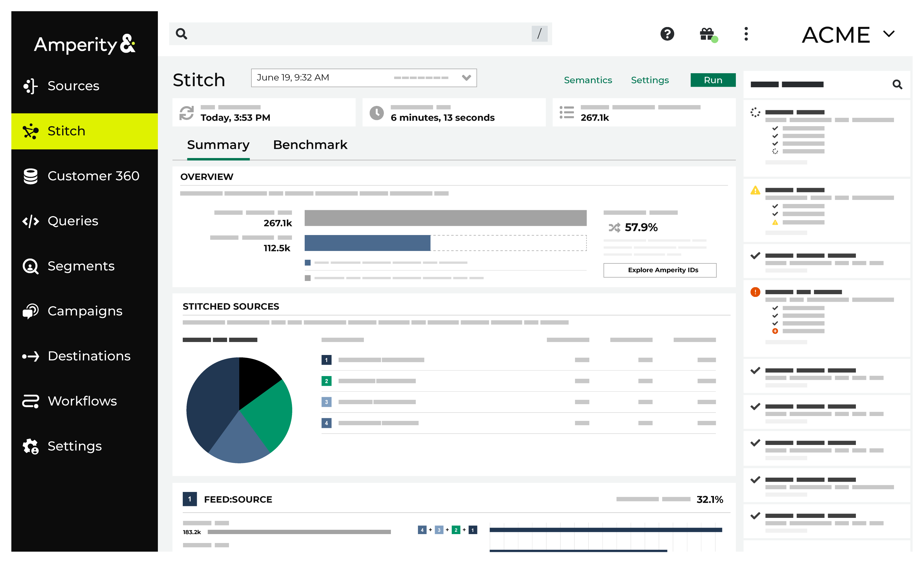Click the clock icon beside 6 minutes, 13 seconds

click(377, 113)
